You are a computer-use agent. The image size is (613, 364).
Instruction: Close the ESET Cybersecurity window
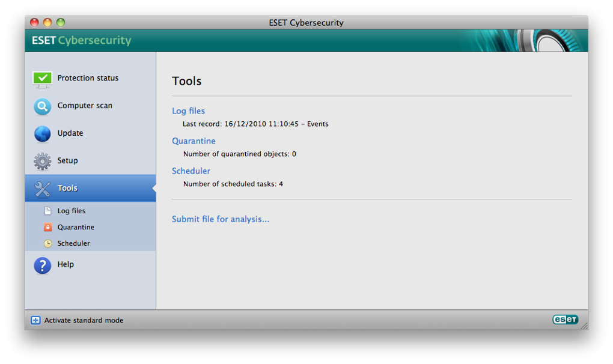click(x=34, y=22)
